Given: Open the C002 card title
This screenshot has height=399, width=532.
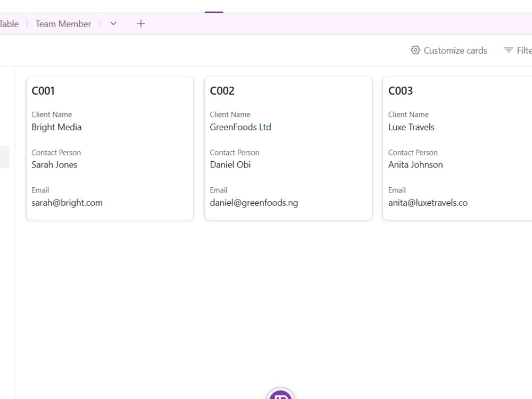Looking at the screenshot, I should pos(222,91).
